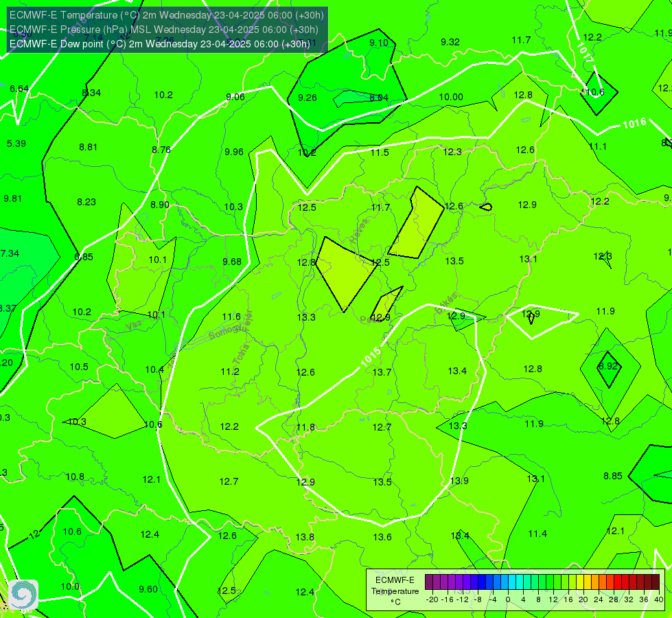Image resolution: width=672 pixels, height=618 pixels.
Task: Click the 8.76 value on the map
Action: point(161,150)
